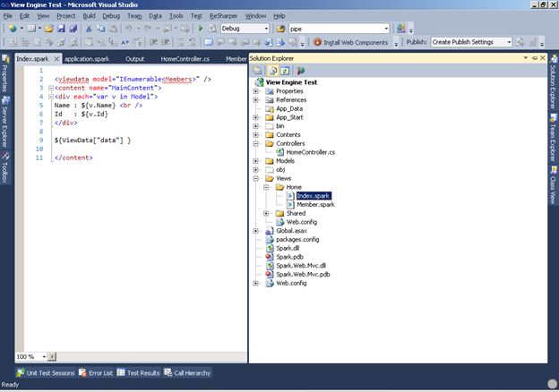Click Install Web Components button
This screenshot has width=559, height=392.
[x=351, y=42]
